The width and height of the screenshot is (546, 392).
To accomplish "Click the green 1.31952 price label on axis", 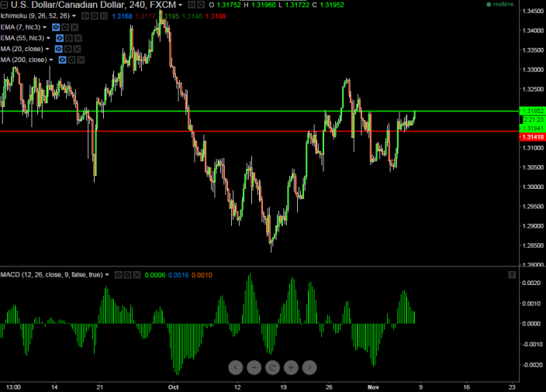I will pos(532,111).
